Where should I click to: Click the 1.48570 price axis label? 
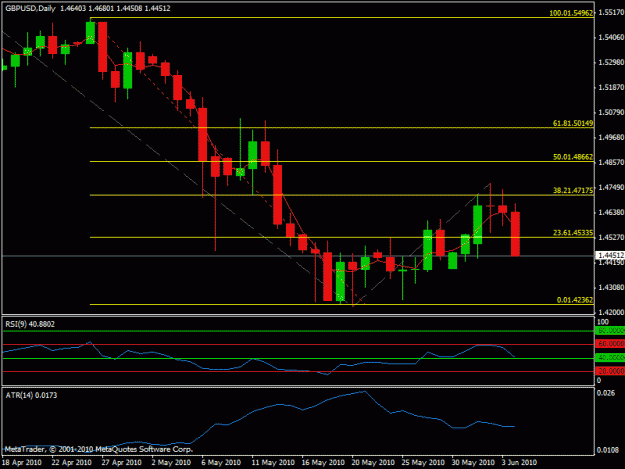(611, 162)
